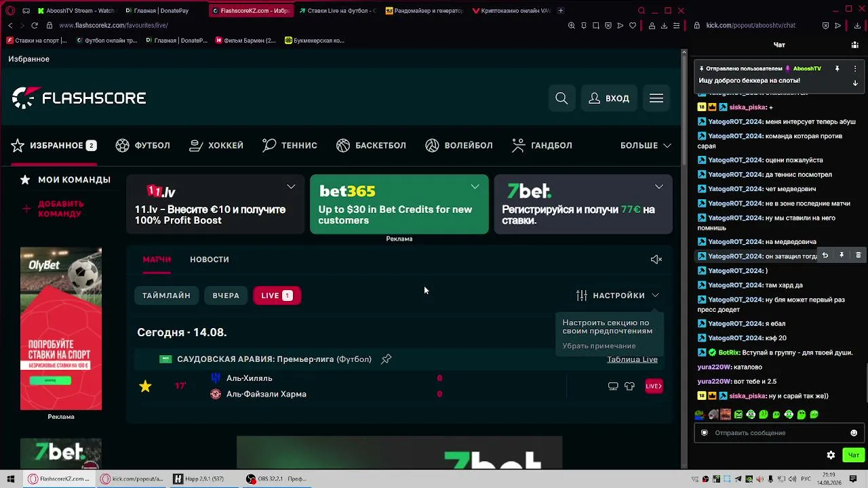Open pinned message three-dot options
The height and width of the screenshot is (488, 868).
click(x=855, y=68)
